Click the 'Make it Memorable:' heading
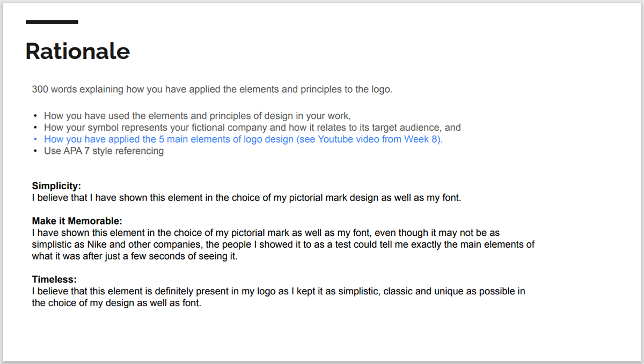The height and width of the screenshot is (364, 644). tap(77, 221)
